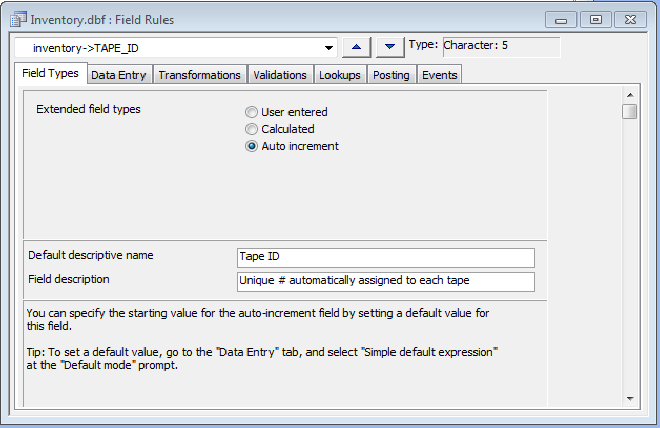
Task: Open the Transformations tab
Action: tap(200, 75)
